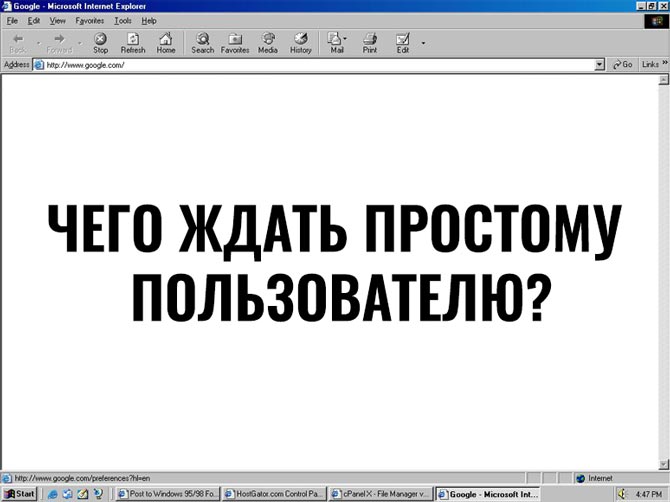The image size is (670, 502).
Task: Expand the Mail button dropdown
Action: pos(346,42)
